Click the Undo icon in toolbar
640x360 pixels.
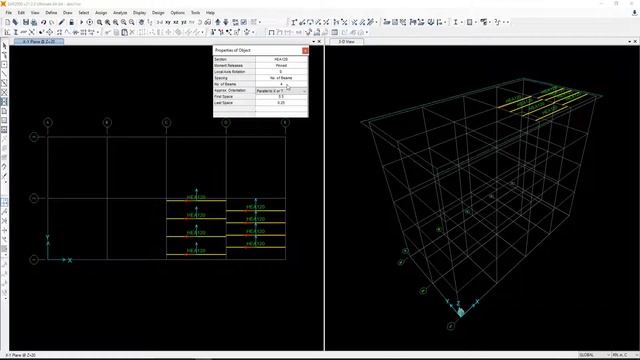point(43,22)
